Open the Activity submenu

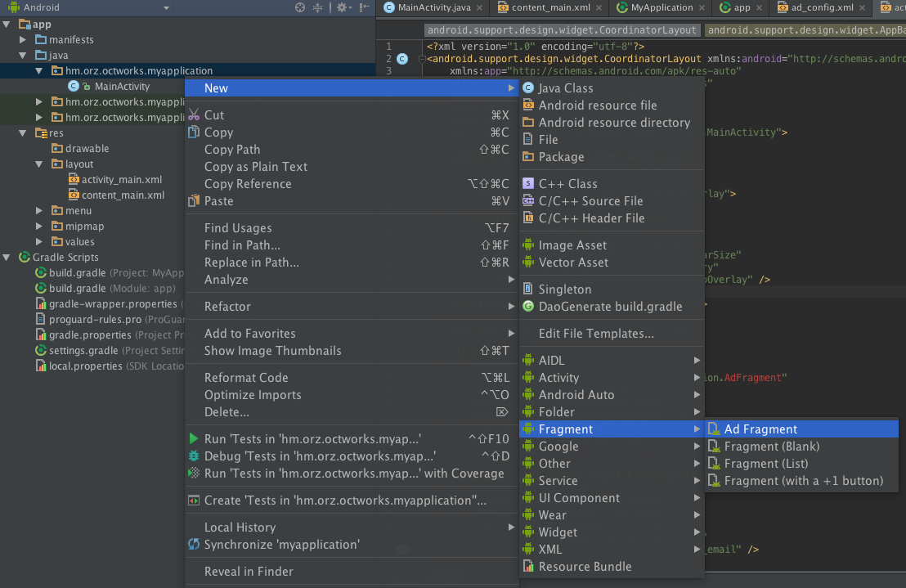point(612,378)
